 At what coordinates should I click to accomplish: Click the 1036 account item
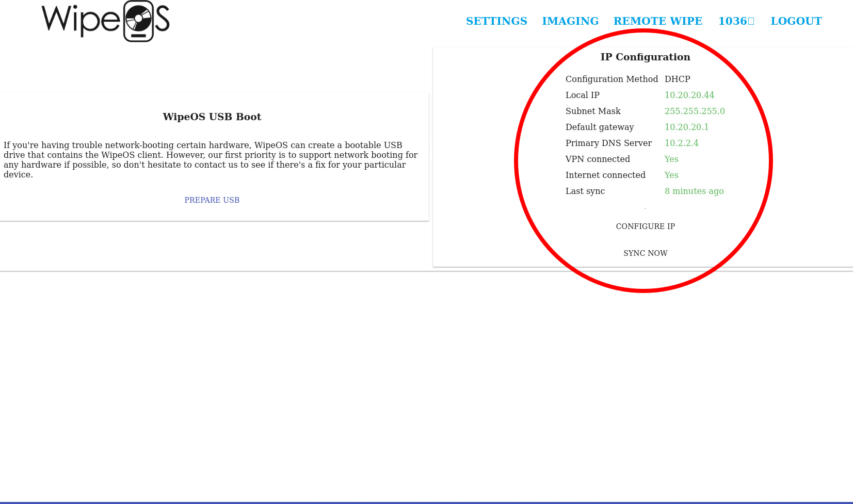(x=736, y=21)
